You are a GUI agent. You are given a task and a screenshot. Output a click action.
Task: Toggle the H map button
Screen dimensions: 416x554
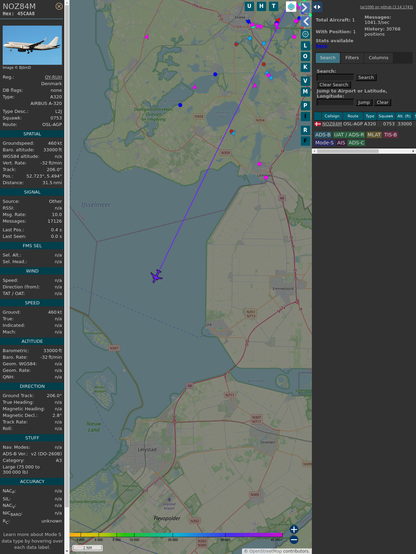click(261, 6)
